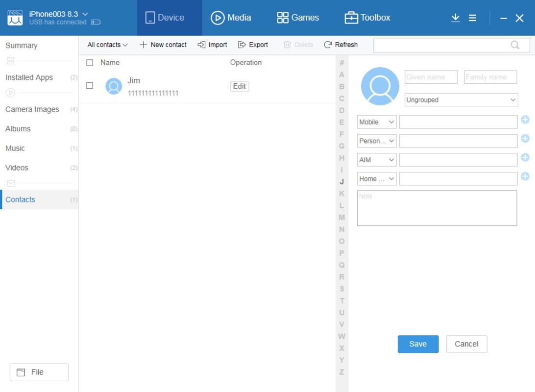Click the AIM input field
Image resolution: width=535 pixels, height=392 pixels.
pos(458,160)
